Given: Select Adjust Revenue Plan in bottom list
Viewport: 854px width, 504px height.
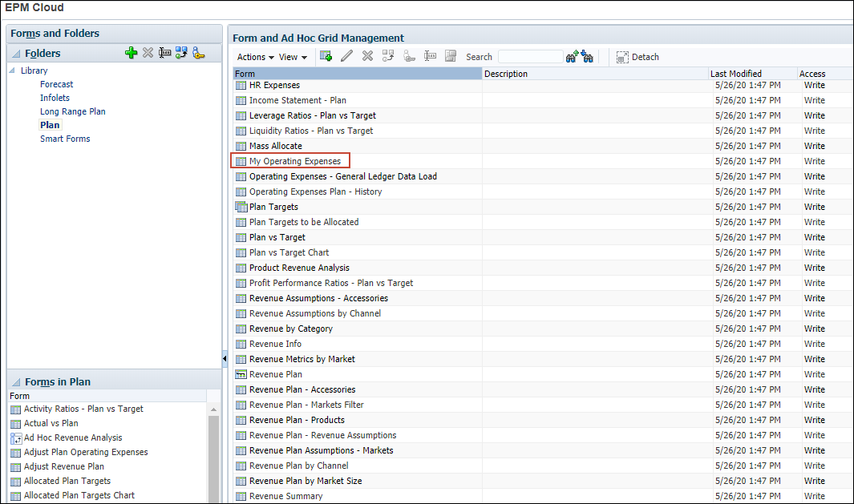Looking at the screenshot, I should click(x=63, y=466).
